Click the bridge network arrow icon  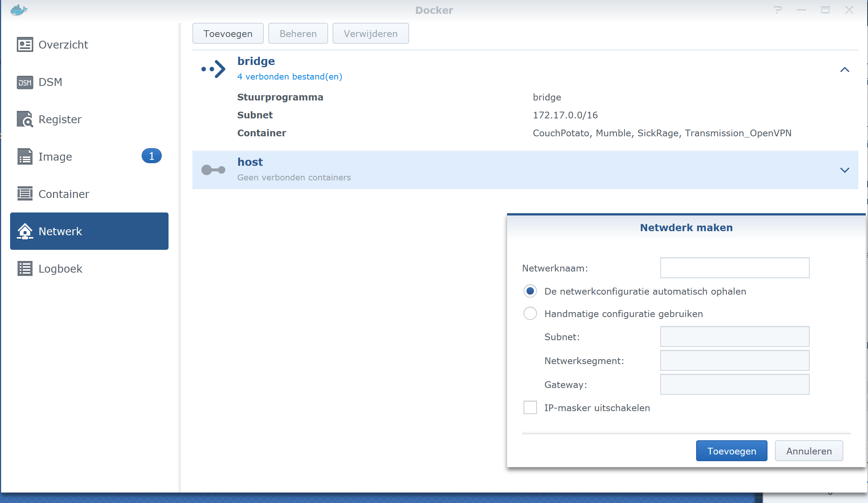tap(213, 69)
